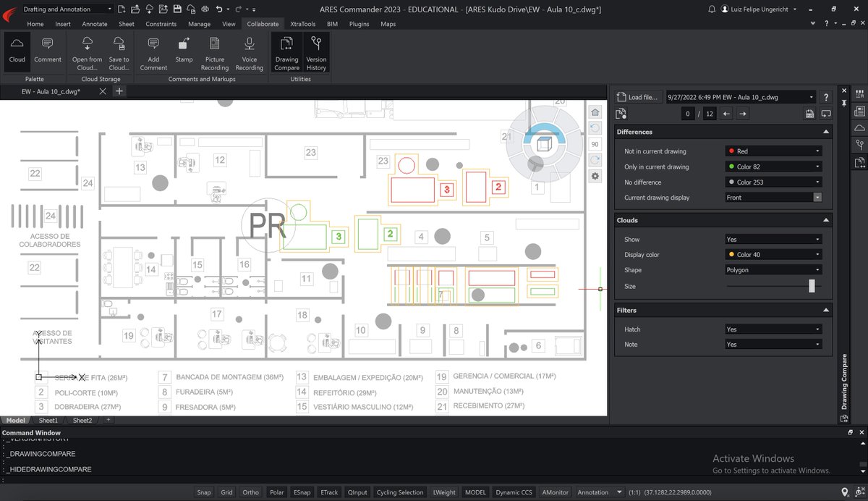Image resolution: width=868 pixels, height=501 pixels.
Task: Switch to Sheet1 tab
Action: [48, 420]
